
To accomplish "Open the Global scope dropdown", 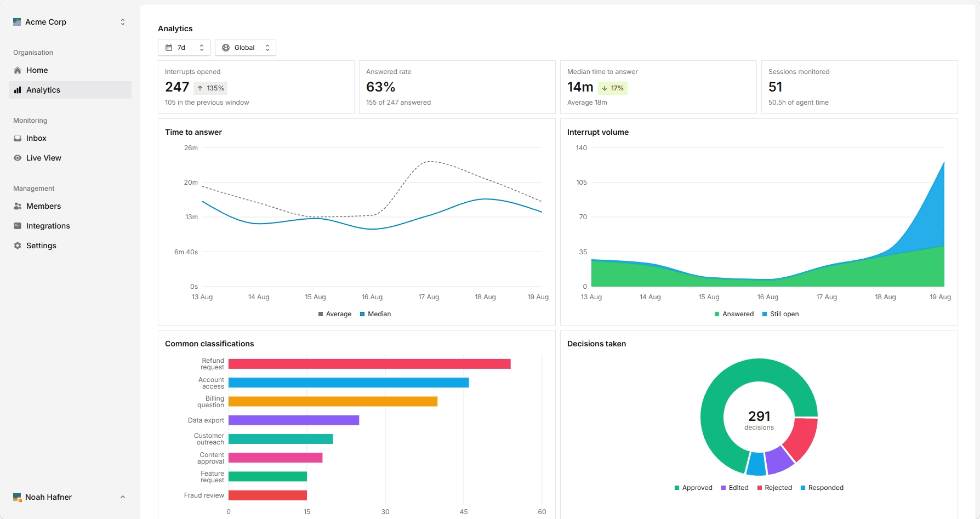I will (246, 48).
